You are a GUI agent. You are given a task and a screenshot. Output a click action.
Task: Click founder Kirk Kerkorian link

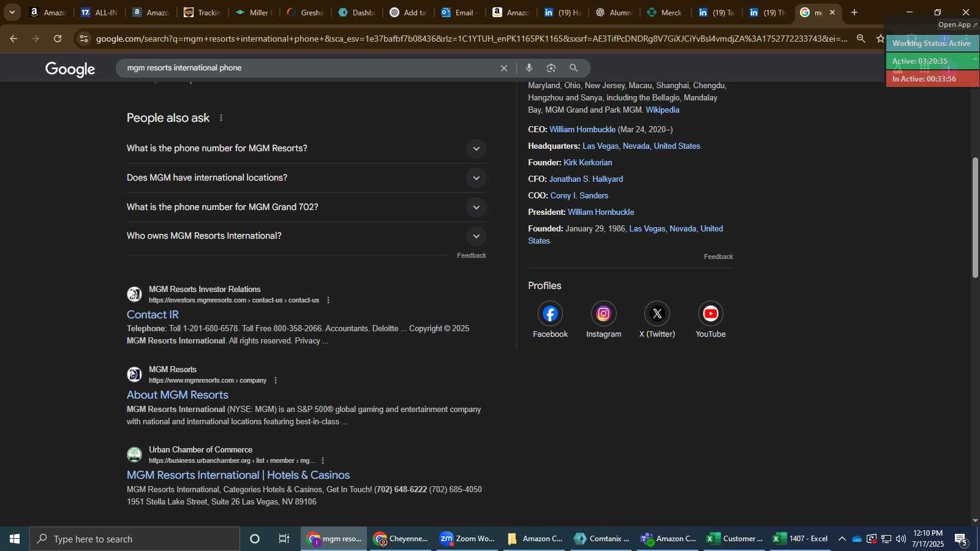[x=588, y=163]
